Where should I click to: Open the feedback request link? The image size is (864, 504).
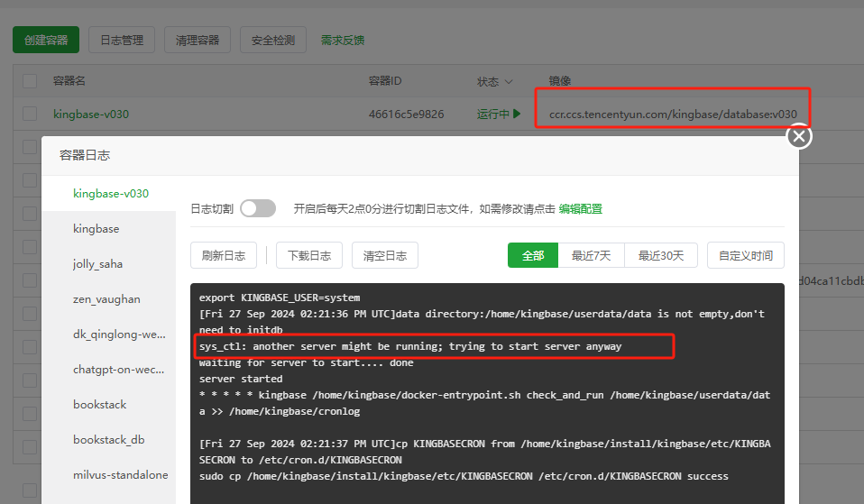[343, 41]
